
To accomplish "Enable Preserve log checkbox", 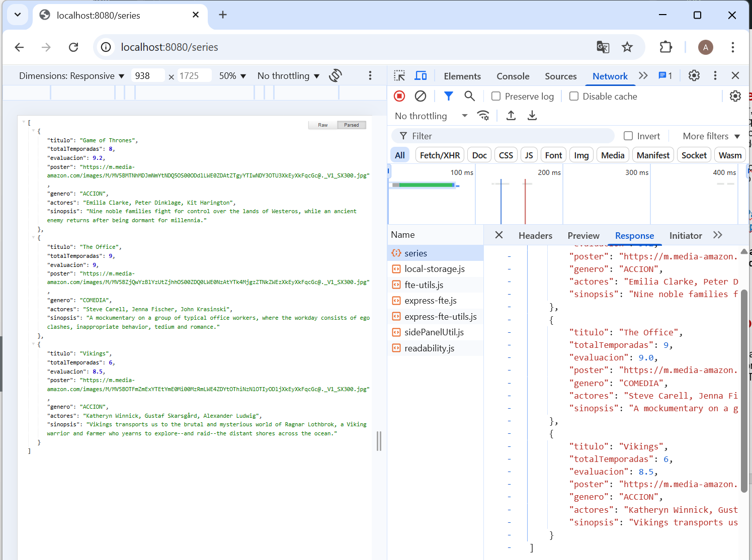I will pos(496,96).
